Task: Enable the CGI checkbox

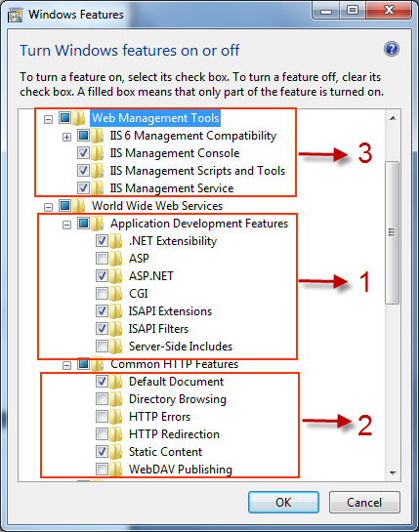Action: 102,294
